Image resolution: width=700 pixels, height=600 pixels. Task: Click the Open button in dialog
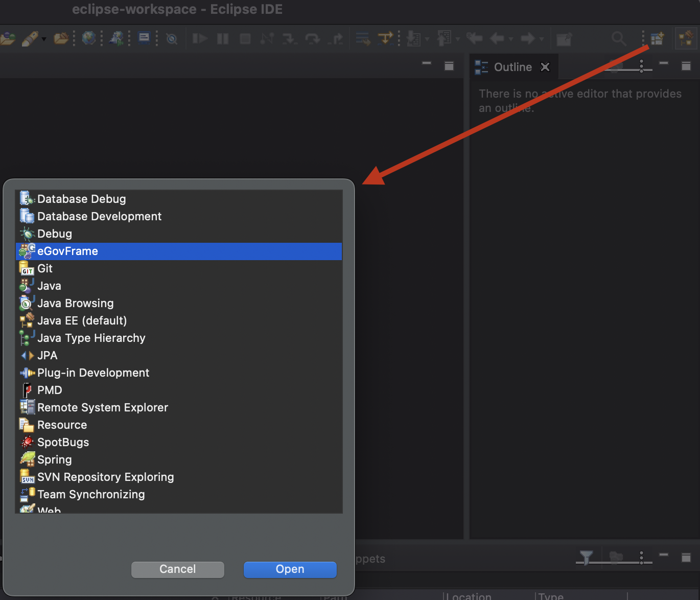(x=290, y=569)
